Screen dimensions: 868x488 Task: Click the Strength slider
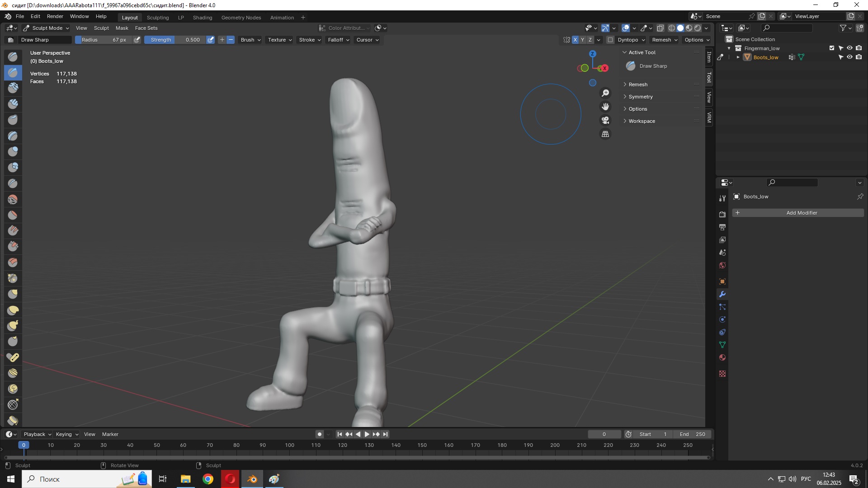pos(175,40)
